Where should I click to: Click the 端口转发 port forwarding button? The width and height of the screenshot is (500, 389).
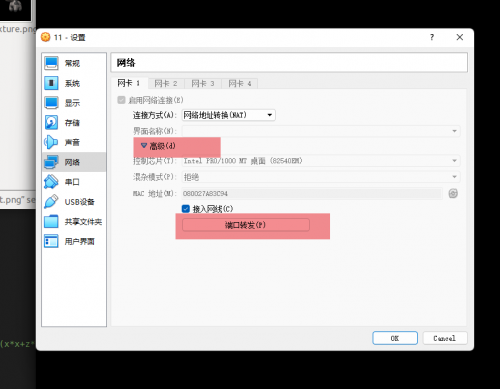click(x=246, y=225)
